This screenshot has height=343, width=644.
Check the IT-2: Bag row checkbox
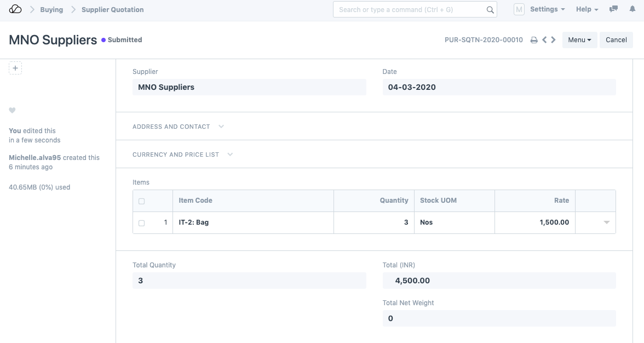(142, 223)
